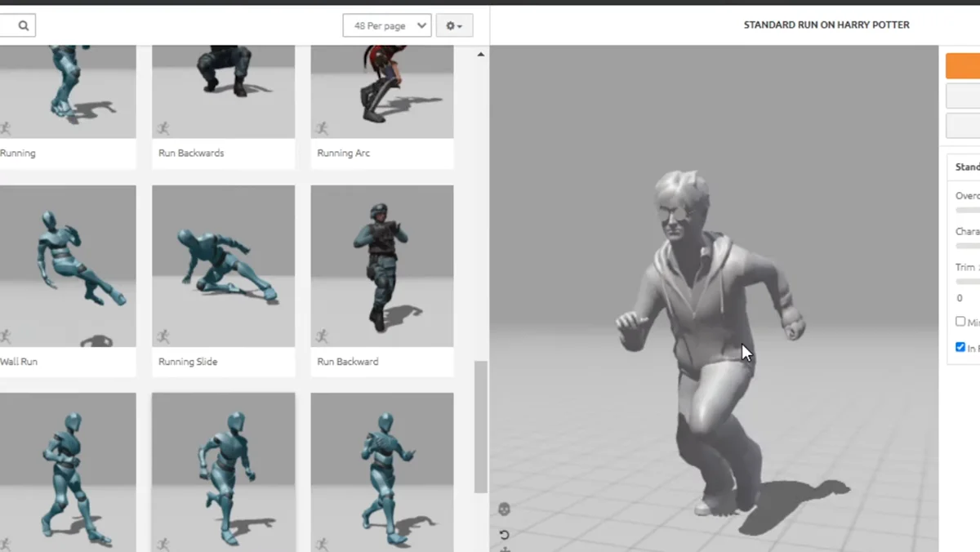The width and height of the screenshot is (980, 552).
Task: Select the Run Backwards animation thumbnail
Action: tap(223, 91)
